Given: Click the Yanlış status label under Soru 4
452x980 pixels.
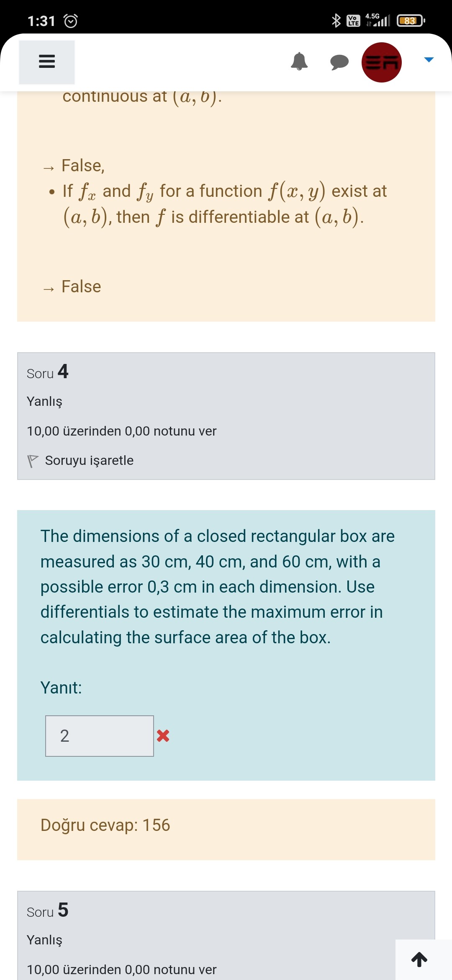Looking at the screenshot, I should 45,401.
